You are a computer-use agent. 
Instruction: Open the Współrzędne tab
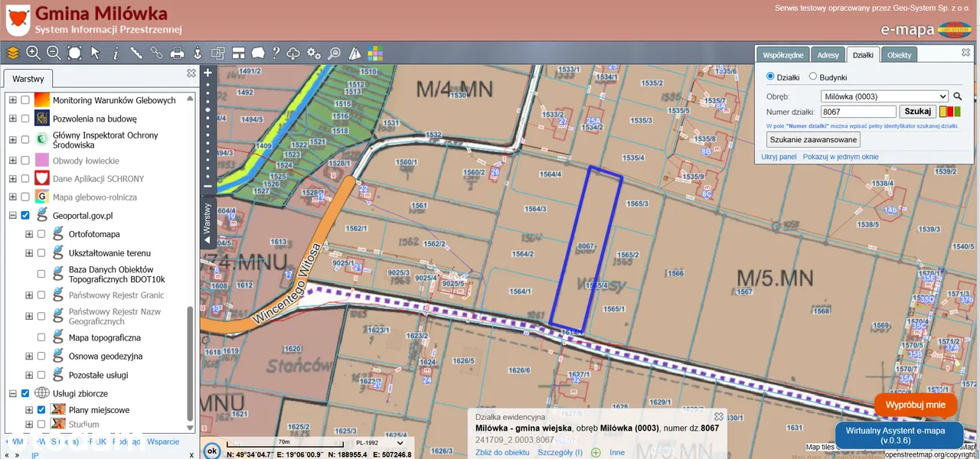point(782,55)
